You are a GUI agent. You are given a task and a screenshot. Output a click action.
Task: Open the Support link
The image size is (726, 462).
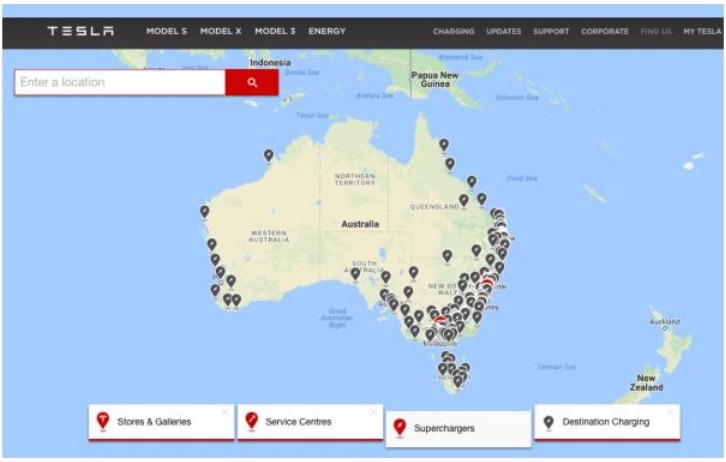[x=551, y=31]
